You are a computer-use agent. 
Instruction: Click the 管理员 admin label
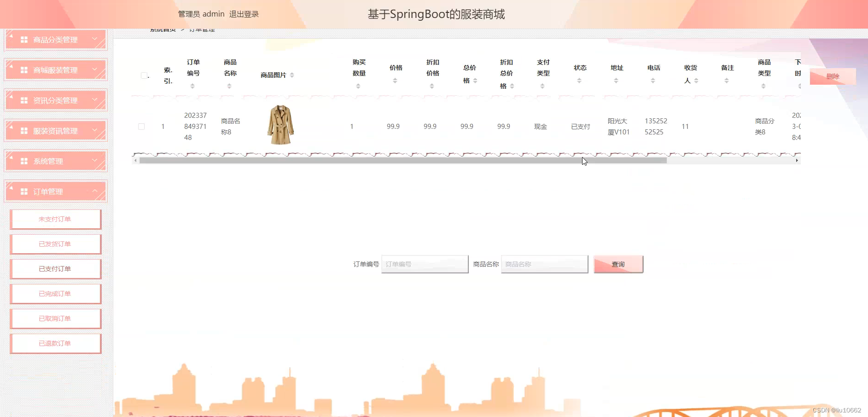201,14
